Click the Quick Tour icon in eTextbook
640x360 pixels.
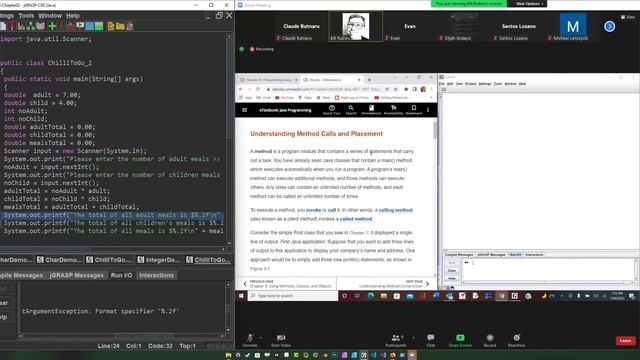click(x=331, y=110)
